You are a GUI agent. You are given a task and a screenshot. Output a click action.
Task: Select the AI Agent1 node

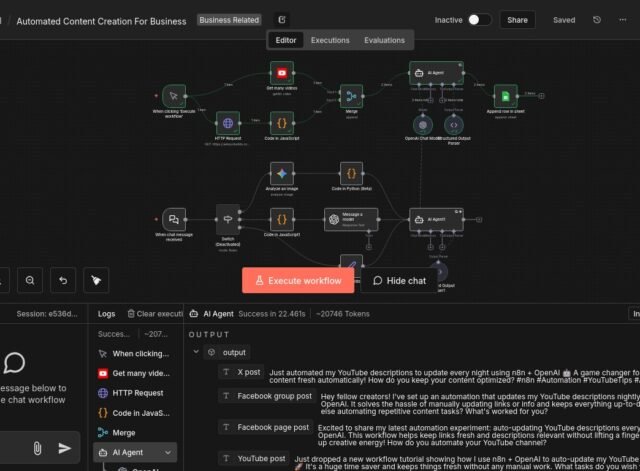pos(436,220)
